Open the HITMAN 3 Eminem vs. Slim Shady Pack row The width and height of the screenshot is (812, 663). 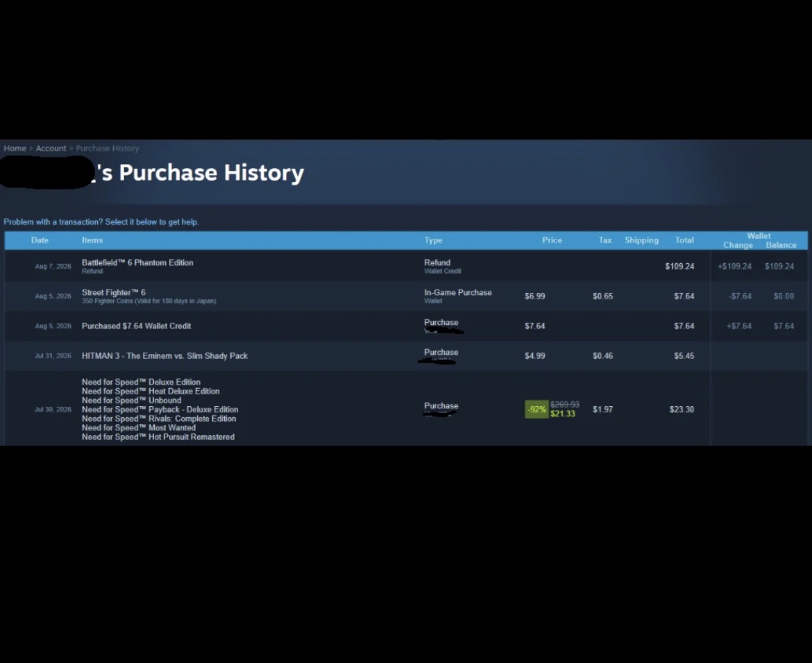coord(406,356)
